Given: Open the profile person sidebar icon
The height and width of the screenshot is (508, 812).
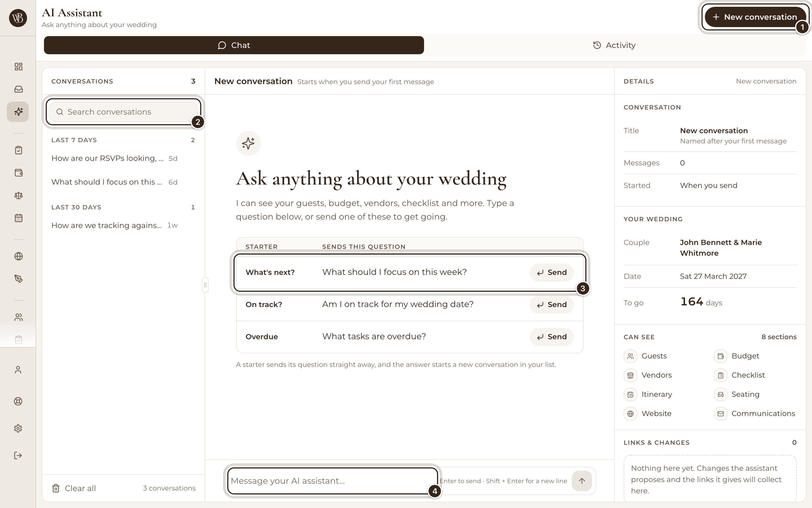Looking at the screenshot, I should pos(18,370).
